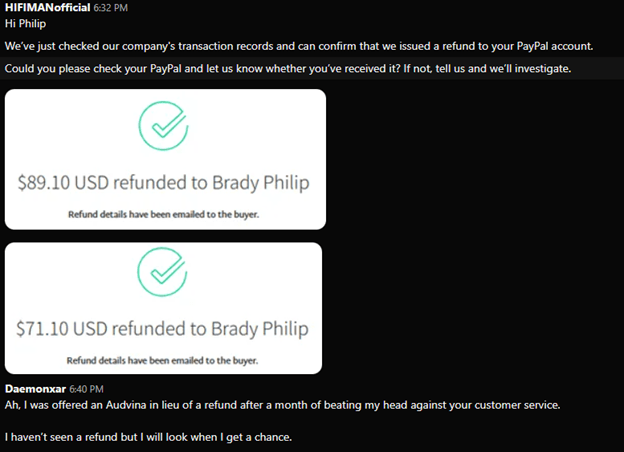Click the green checkmark above the $71.10 refund

pyautogui.click(x=163, y=273)
